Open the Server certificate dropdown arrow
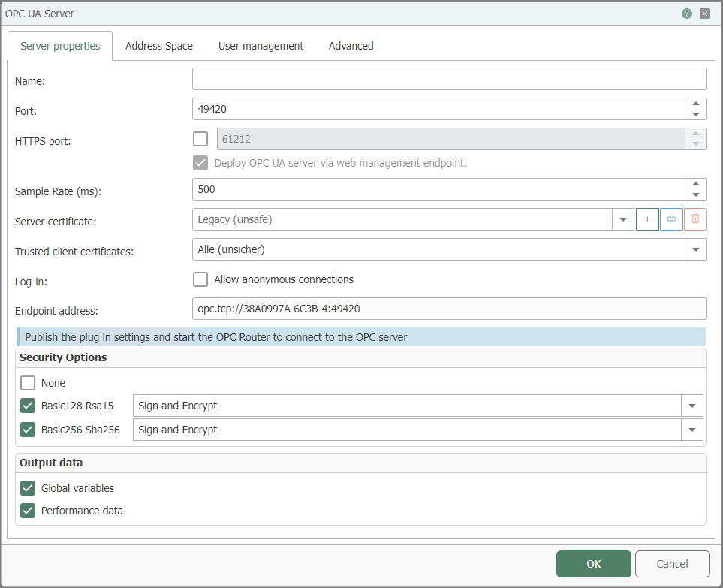 [623, 219]
